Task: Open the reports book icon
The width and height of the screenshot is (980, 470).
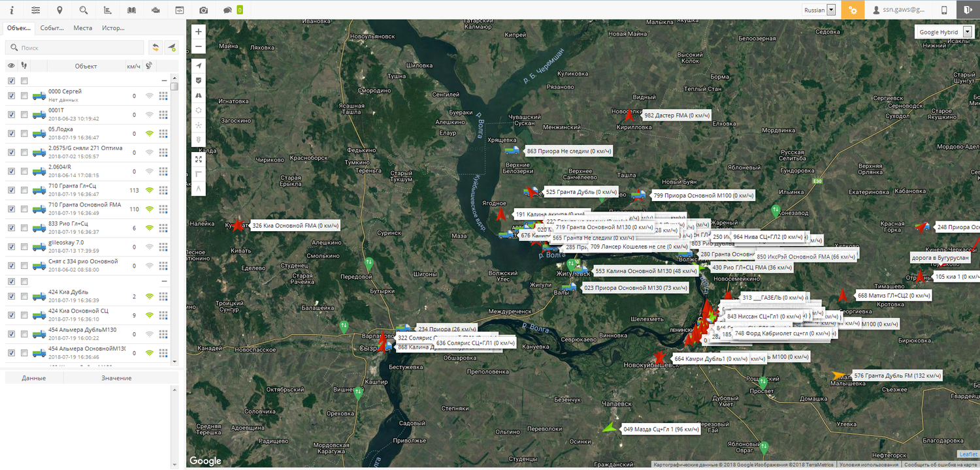Action: 131,10
